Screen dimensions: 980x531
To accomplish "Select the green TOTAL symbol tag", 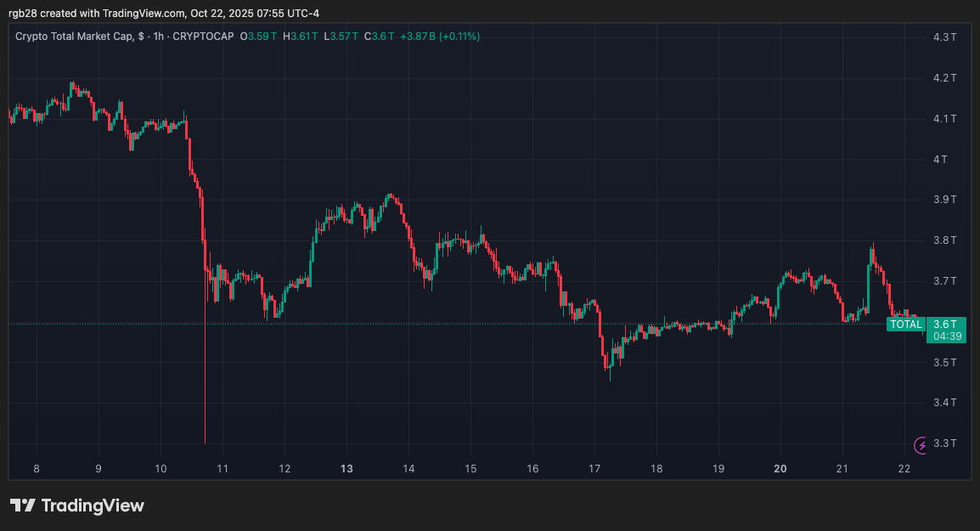I will (905, 324).
